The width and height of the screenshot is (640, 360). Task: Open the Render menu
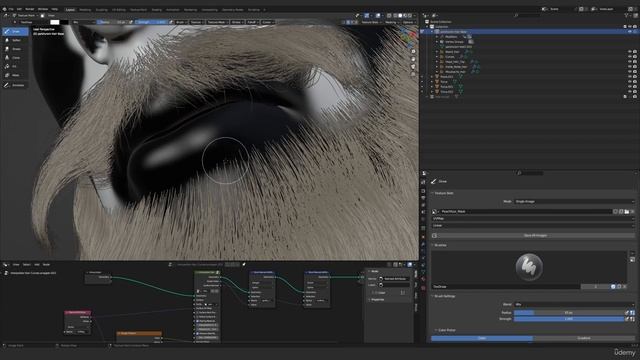tap(30, 9)
